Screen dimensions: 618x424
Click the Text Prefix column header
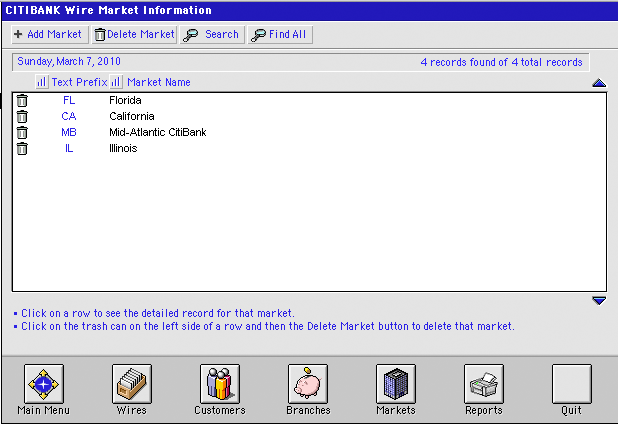pyautogui.click(x=79, y=82)
